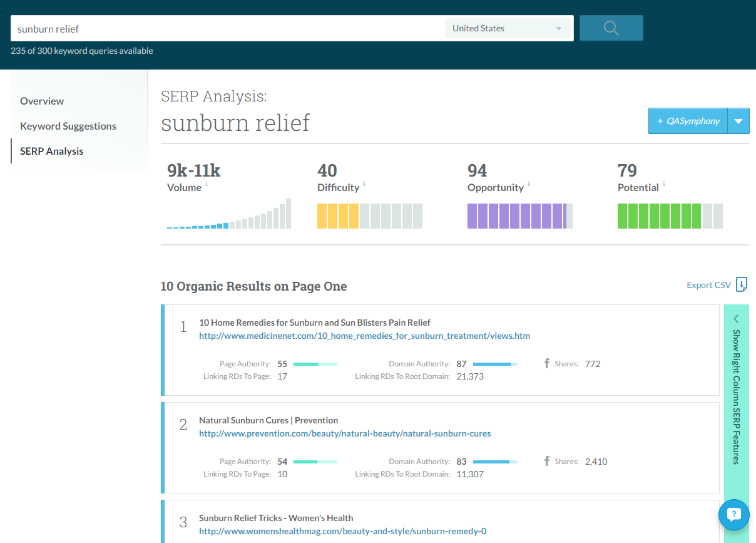Switch to Keyword Suggestions in the sidebar

coord(68,126)
